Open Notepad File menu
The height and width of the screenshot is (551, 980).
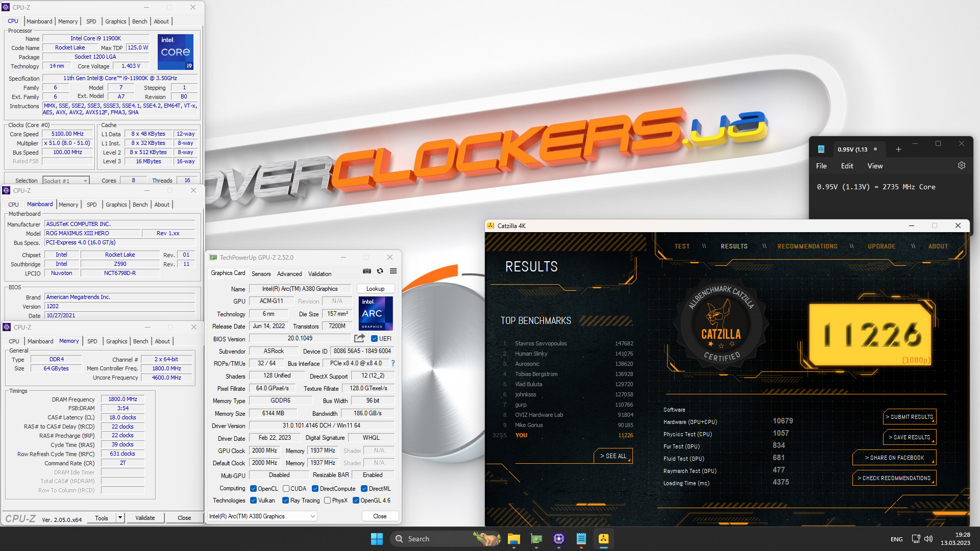(821, 166)
